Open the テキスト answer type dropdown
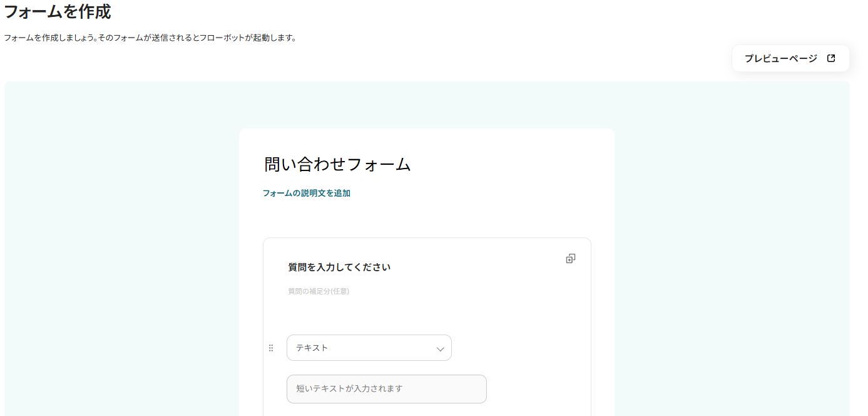This screenshot has width=868, height=416. [x=369, y=348]
